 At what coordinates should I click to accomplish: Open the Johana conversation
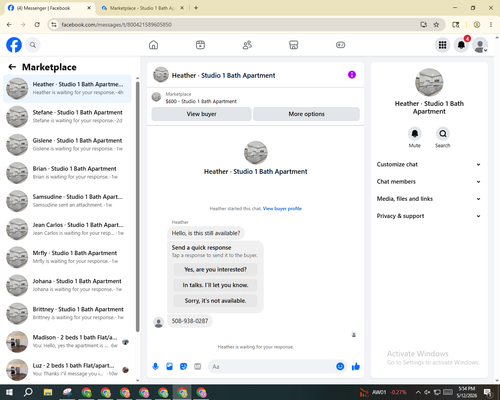click(67, 285)
